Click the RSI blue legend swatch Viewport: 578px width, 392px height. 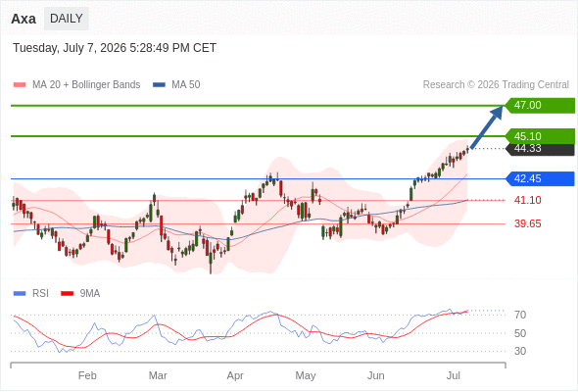click(20, 294)
